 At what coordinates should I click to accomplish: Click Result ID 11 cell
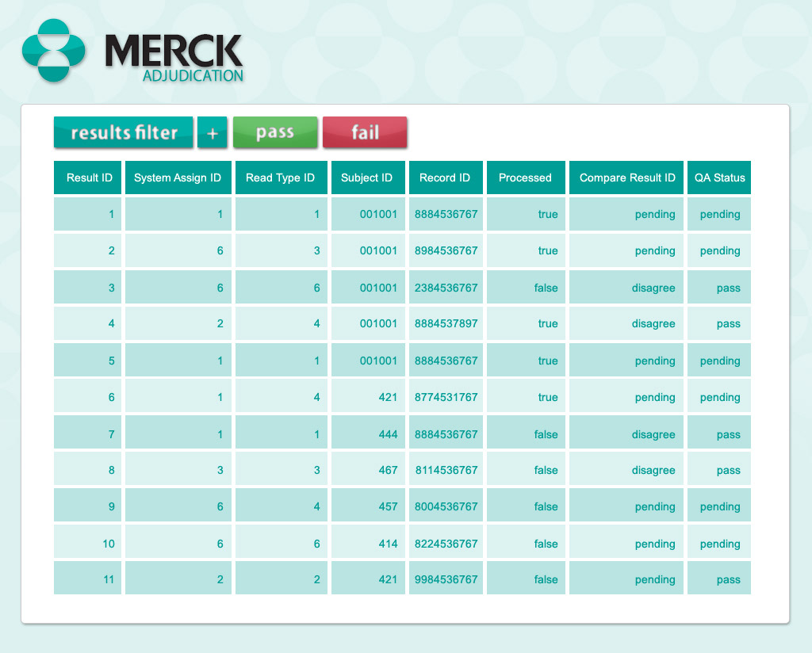[x=87, y=578]
